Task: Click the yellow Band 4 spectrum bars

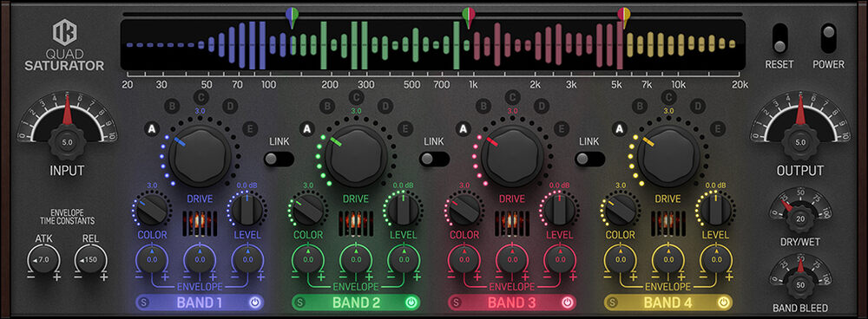Action: coord(682,44)
